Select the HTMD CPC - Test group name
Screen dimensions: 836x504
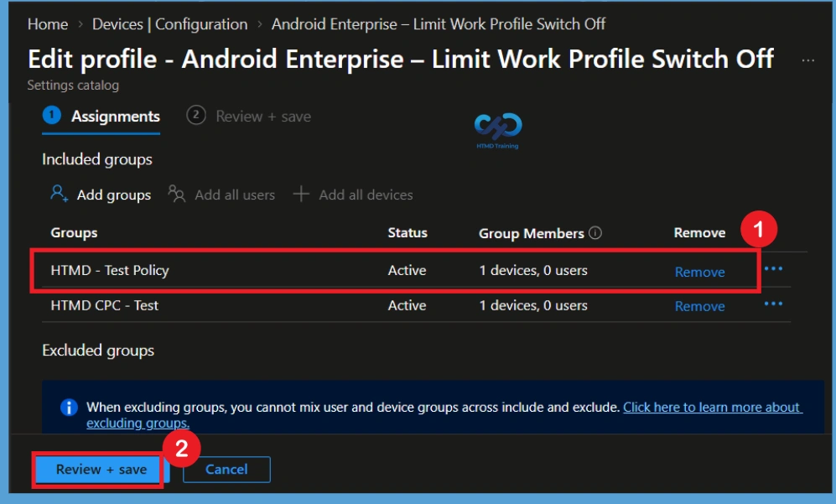[x=105, y=305]
